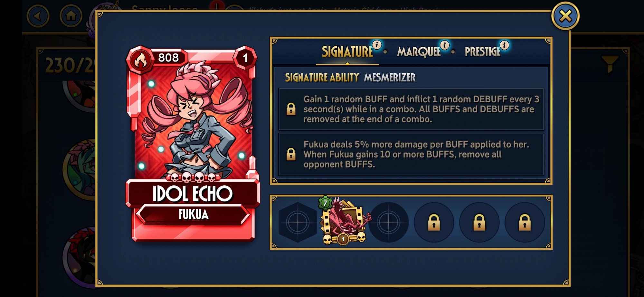The width and height of the screenshot is (644, 297).
Task: Open the filter funnel icon
Action: pos(610,64)
